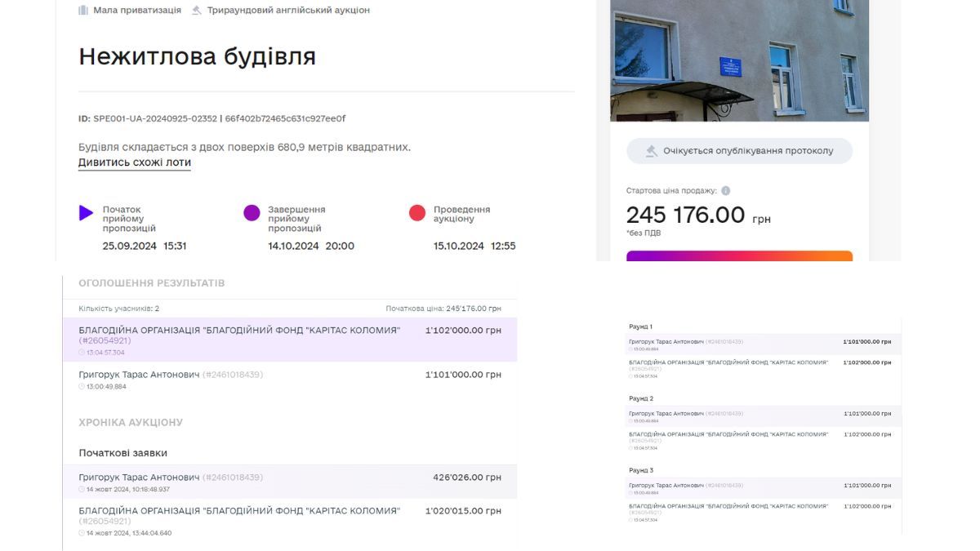
Task: Click the purple circle marker for Завершення прийому
Action: (x=253, y=211)
